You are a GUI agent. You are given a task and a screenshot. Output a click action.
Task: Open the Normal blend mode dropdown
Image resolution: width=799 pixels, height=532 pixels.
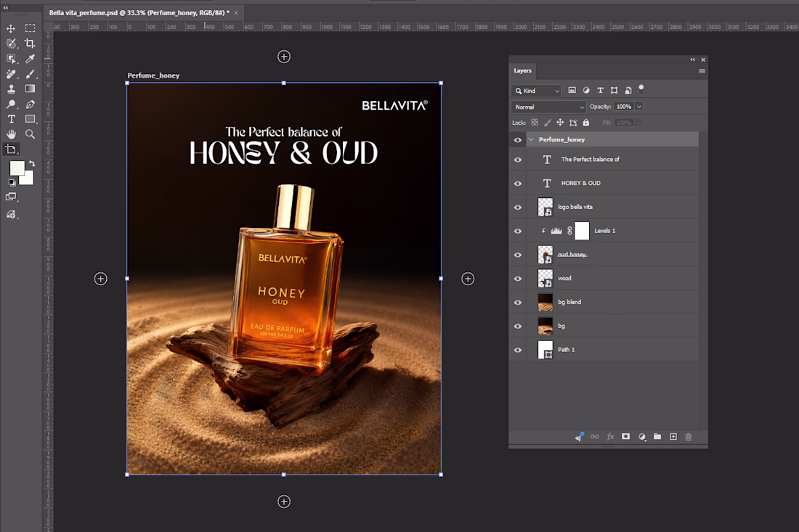[548, 107]
